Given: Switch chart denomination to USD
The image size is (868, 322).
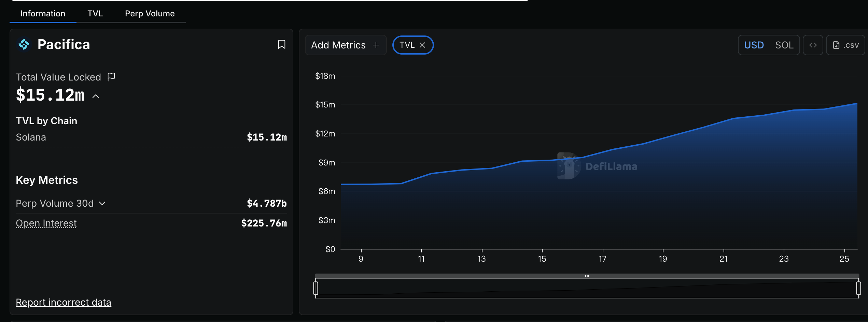Looking at the screenshot, I should [754, 45].
